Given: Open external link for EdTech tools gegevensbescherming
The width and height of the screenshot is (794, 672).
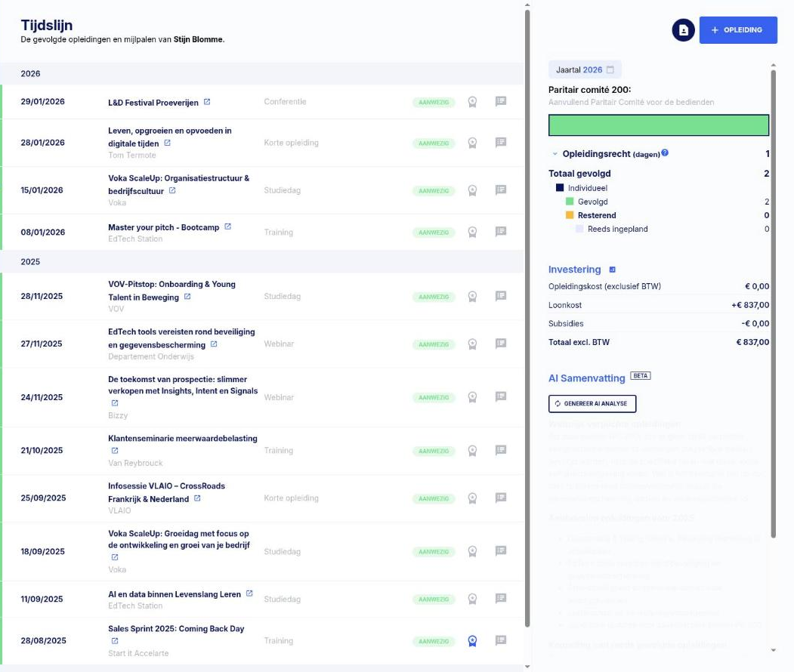Looking at the screenshot, I should tap(214, 344).
